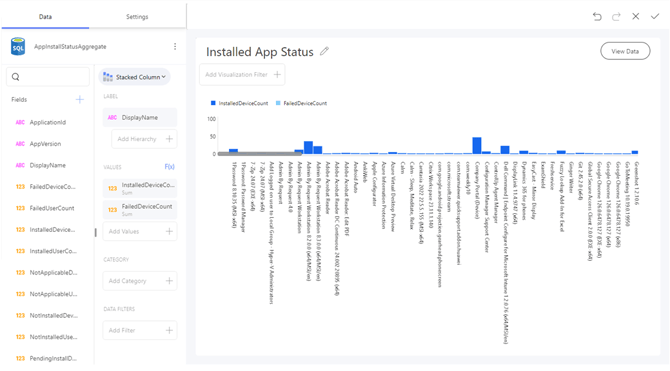Click the View Data button
Image resolution: width=670 pixels, height=371 pixels.
pos(625,51)
